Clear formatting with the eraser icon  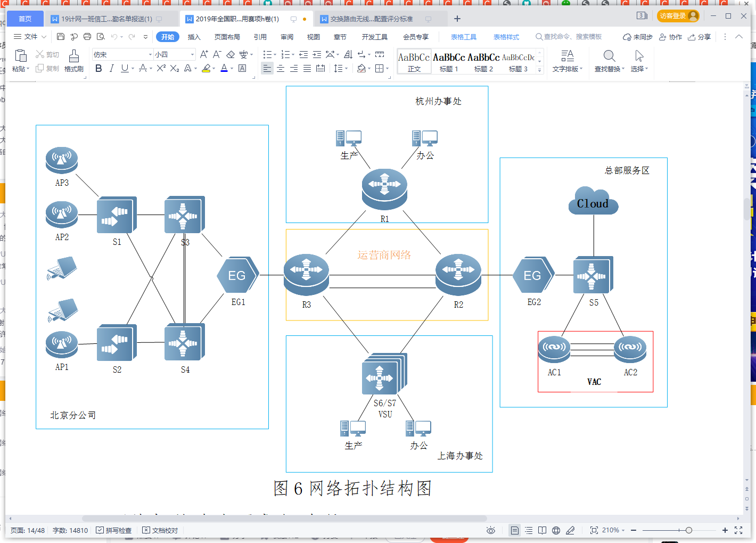click(x=231, y=54)
